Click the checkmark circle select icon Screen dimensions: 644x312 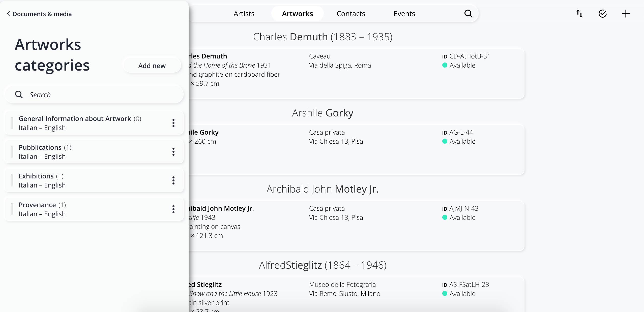(x=603, y=14)
